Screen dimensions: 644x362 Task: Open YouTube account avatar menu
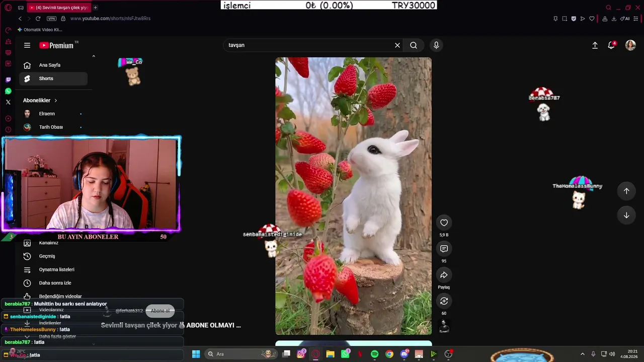tap(630, 45)
